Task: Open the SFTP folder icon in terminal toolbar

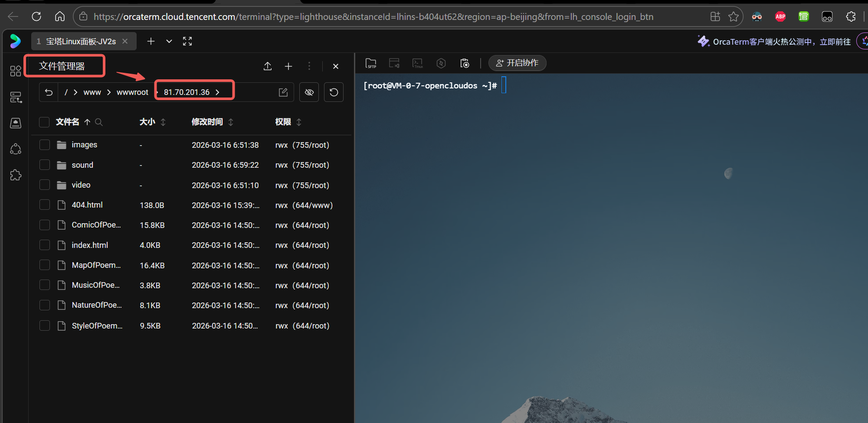Action: point(371,63)
